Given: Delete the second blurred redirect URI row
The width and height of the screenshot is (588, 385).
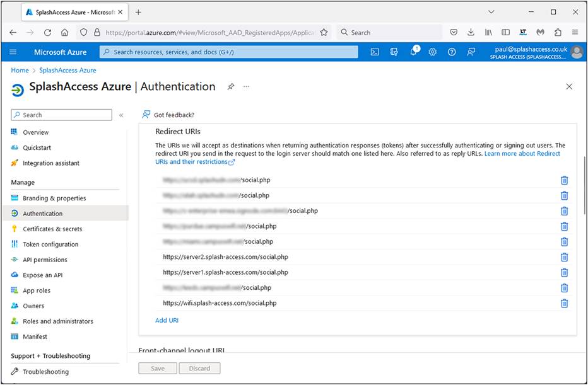Looking at the screenshot, I should pyautogui.click(x=564, y=196).
